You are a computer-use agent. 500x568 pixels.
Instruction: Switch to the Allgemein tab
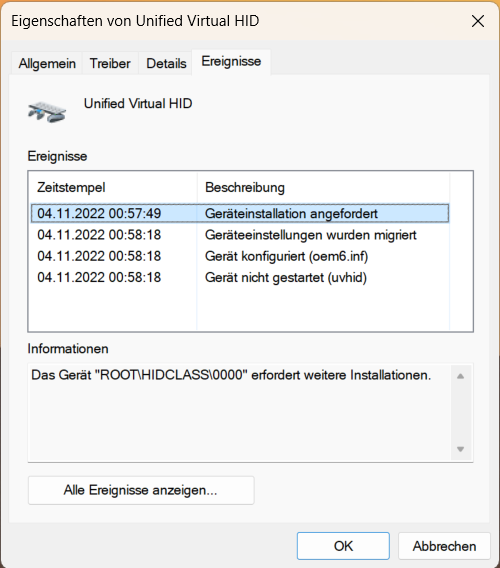(x=47, y=63)
